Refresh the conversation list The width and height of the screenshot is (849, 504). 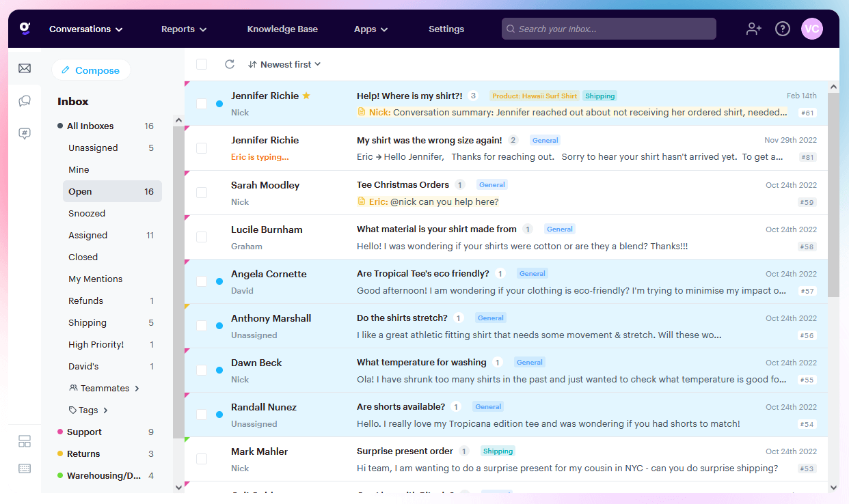click(230, 64)
